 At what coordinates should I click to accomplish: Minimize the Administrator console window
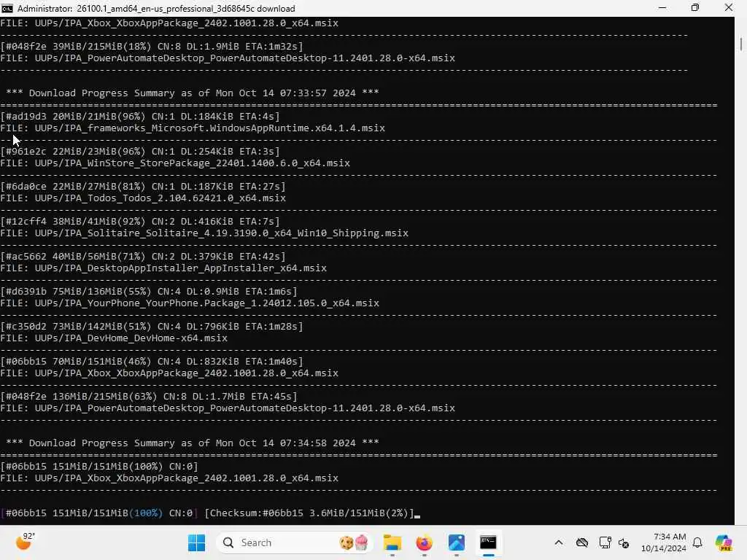coord(662,8)
